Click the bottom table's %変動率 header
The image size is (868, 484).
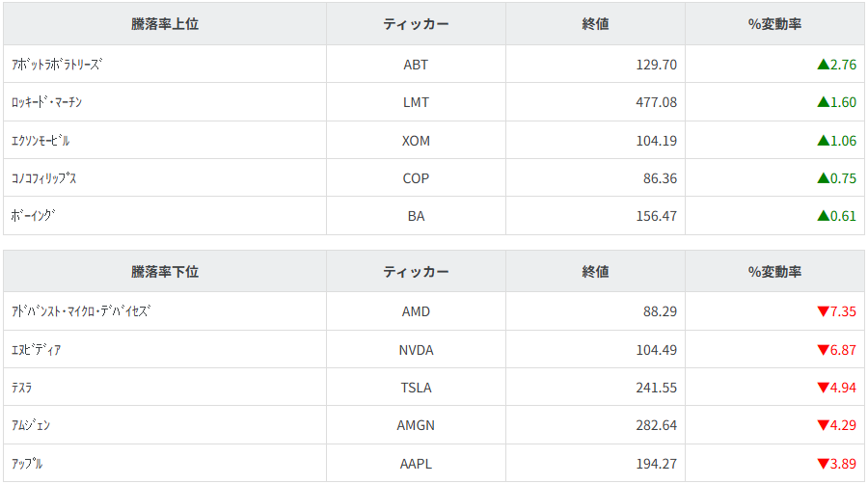click(774, 272)
